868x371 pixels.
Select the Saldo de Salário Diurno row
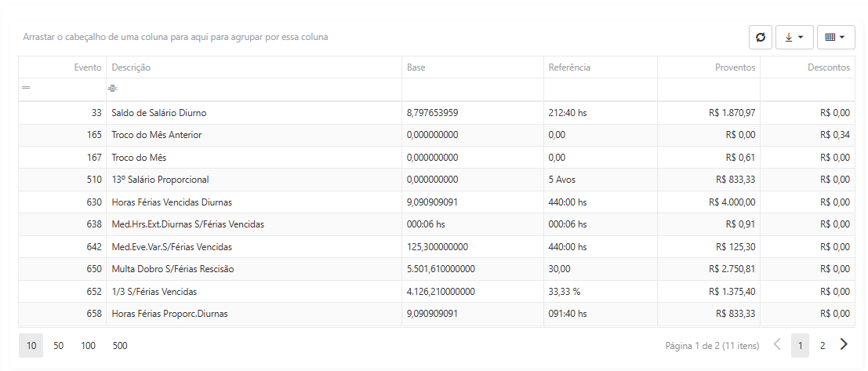click(x=437, y=113)
